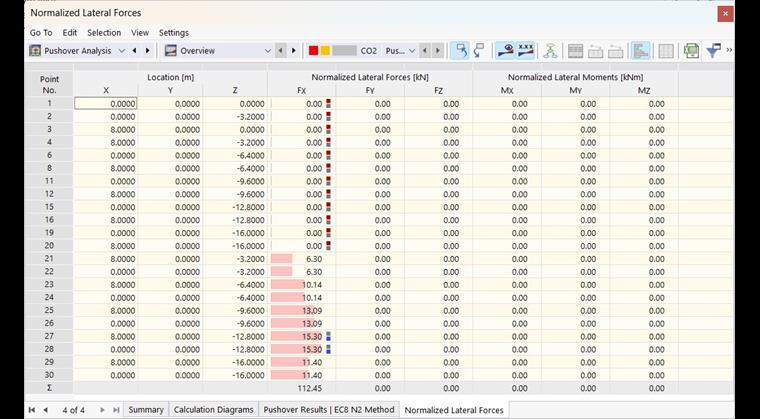The width and height of the screenshot is (760, 419).
Task: Jump to first tab navigation arrow
Action: [x=32, y=410]
